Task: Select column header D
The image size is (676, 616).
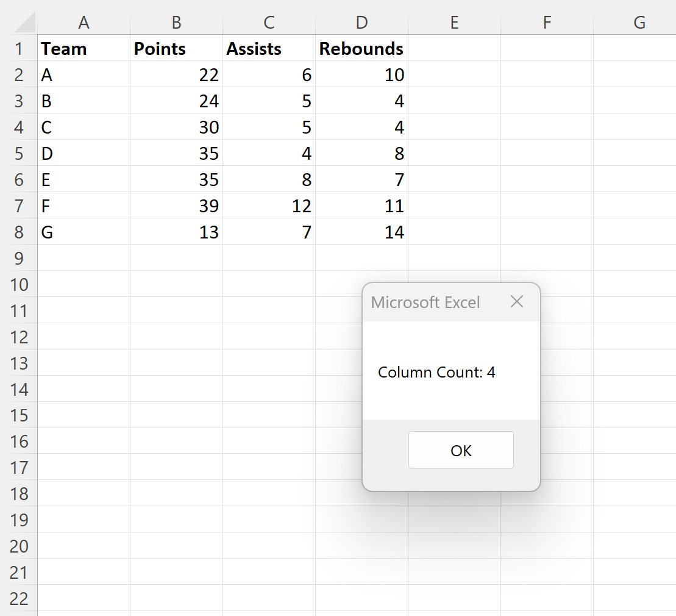Action: tap(361, 21)
